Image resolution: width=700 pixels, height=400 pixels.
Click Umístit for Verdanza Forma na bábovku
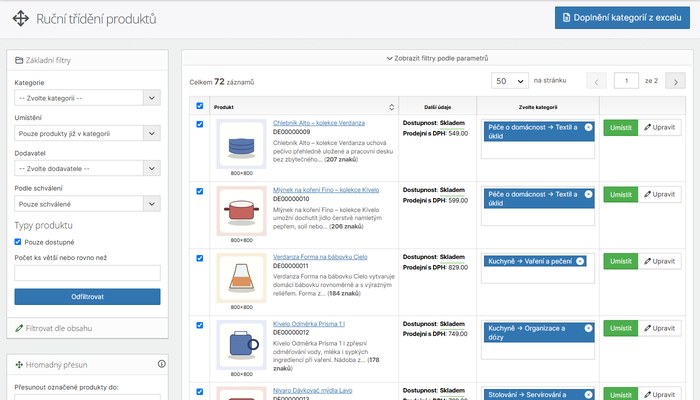pyautogui.click(x=621, y=261)
